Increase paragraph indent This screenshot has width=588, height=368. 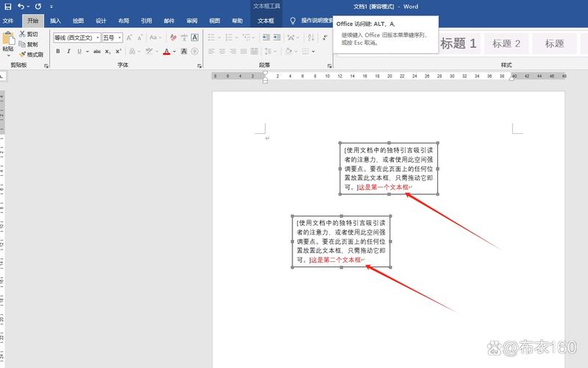pyautogui.click(x=277, y=38)
